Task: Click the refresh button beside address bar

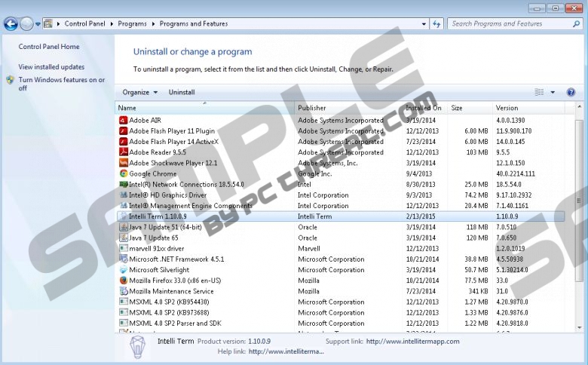Action: [436, 24]
